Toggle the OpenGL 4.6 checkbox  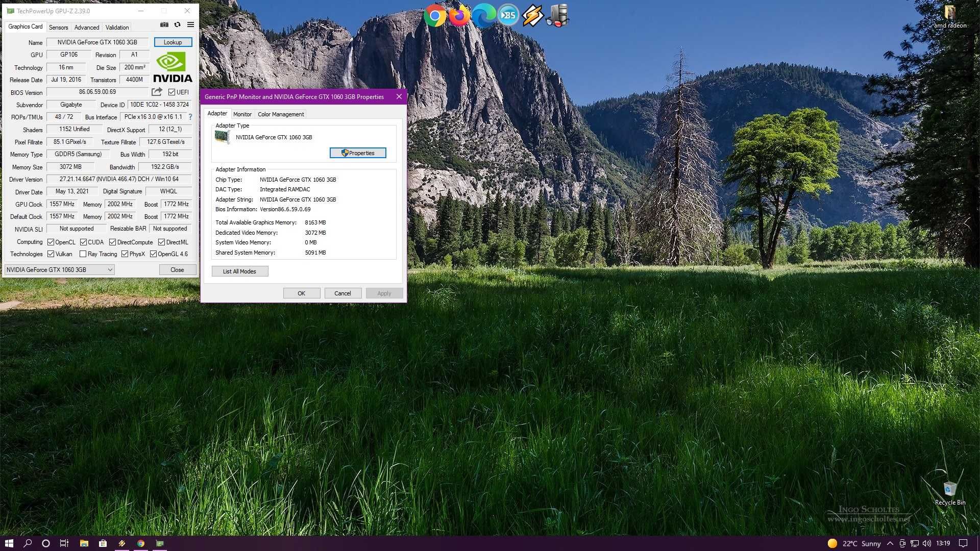click(153, 254)
